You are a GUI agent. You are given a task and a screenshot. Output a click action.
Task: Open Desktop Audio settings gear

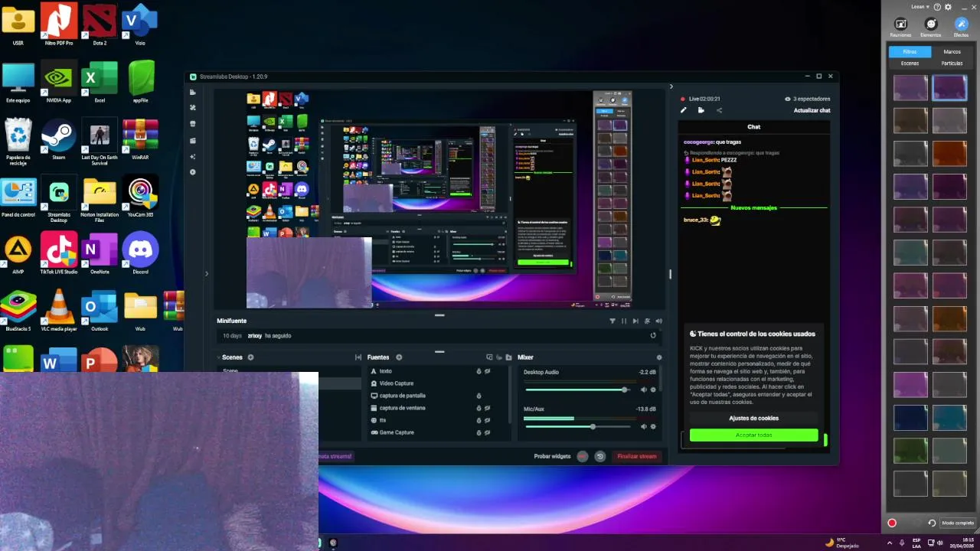coord(653,390)
